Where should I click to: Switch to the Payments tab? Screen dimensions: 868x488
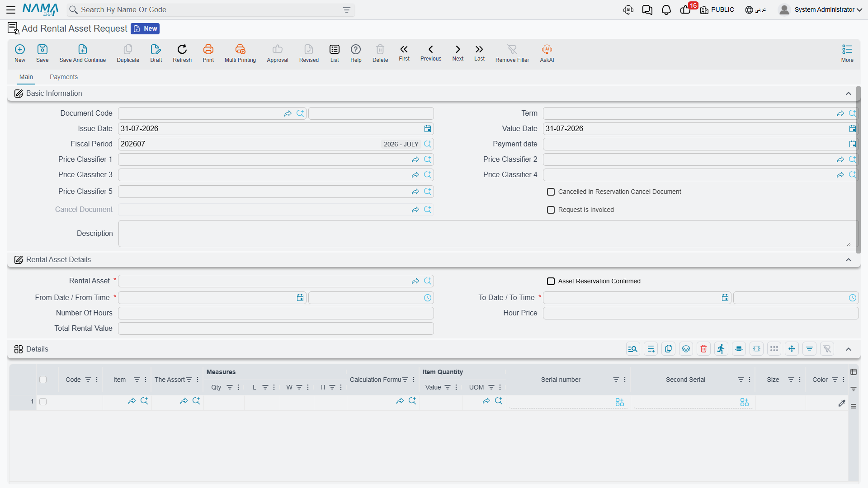64,77
